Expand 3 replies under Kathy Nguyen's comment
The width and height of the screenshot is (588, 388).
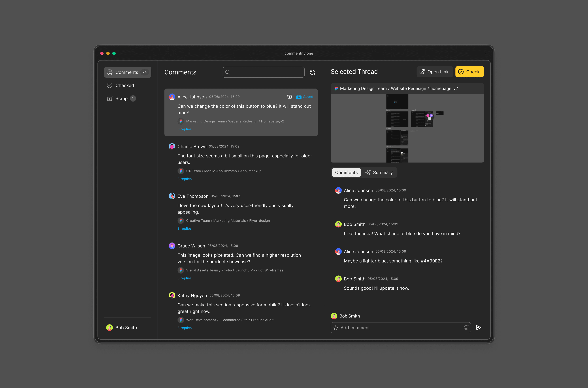185,328
